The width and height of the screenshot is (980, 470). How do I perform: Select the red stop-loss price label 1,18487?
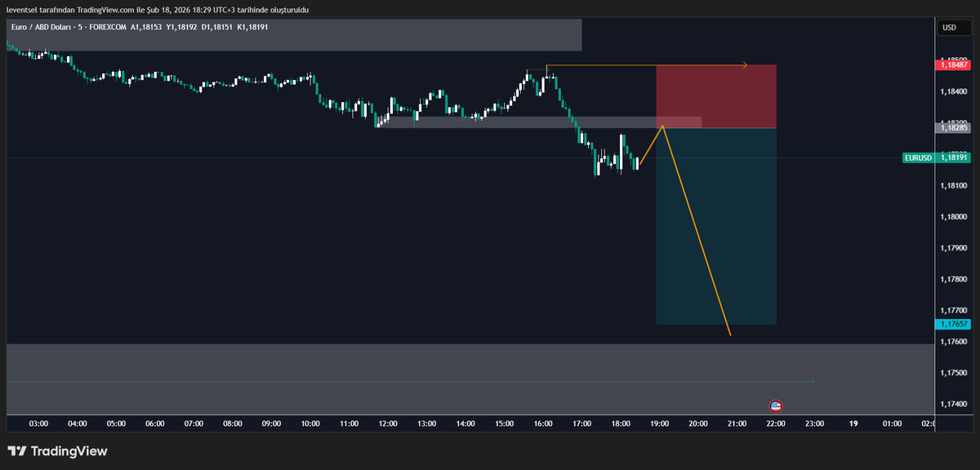pyautogui.click(x=954, y=64)
